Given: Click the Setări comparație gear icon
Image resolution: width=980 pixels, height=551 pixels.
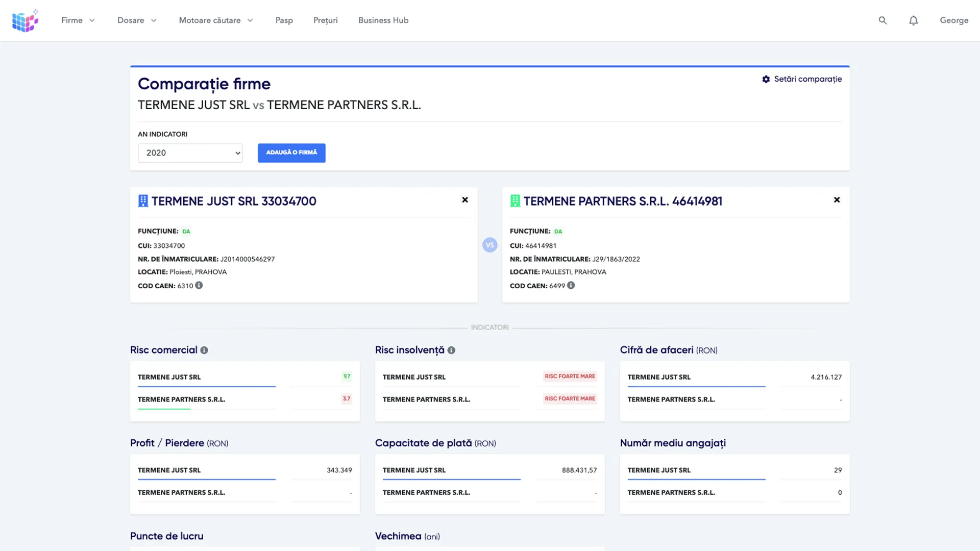Looking at the screenshot, I should [x=766, y=79].
